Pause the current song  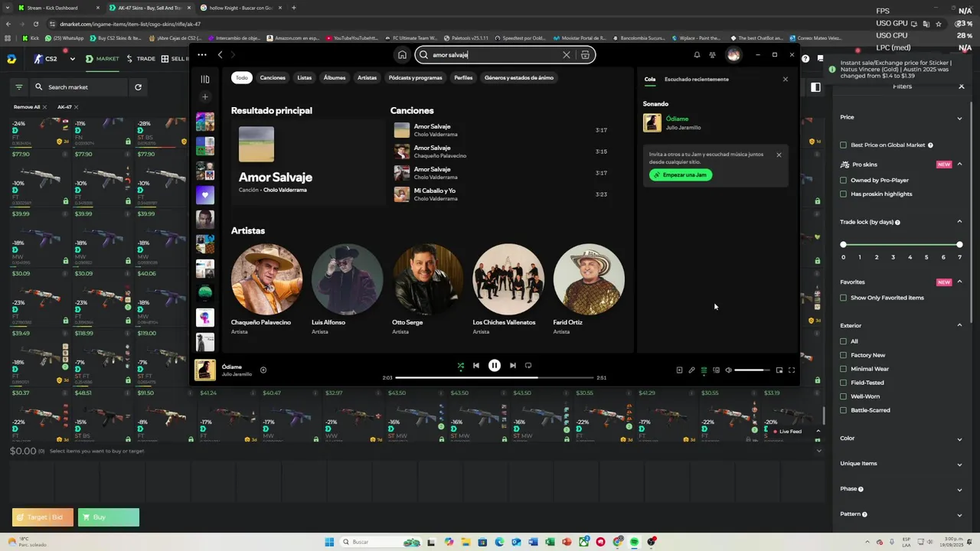click(495, 366)
